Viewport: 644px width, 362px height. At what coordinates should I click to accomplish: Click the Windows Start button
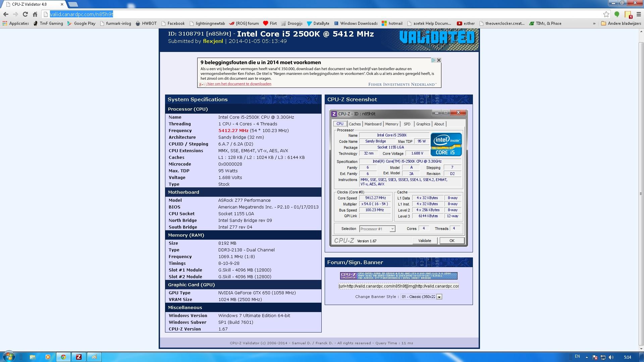point(9,357)
